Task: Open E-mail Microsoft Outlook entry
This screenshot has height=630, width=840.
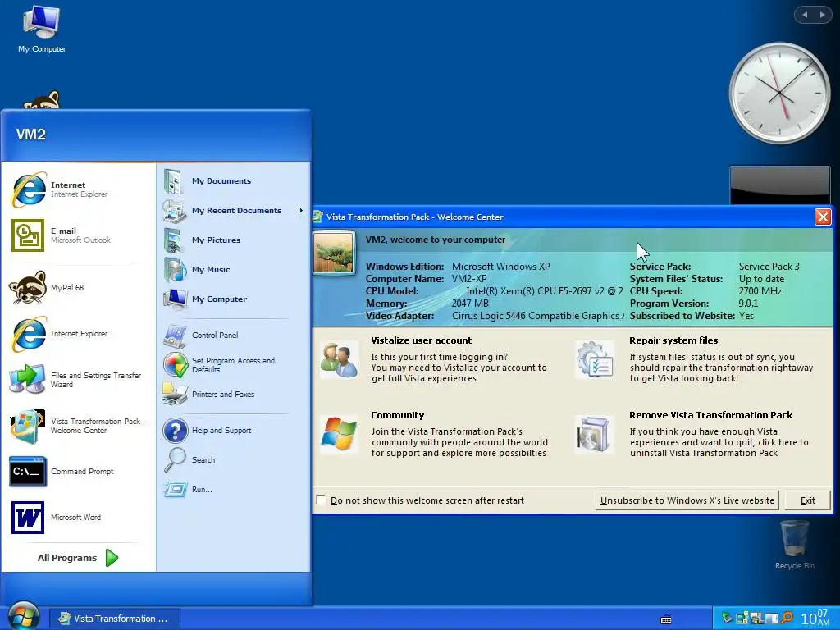Action: [x=78, y=235]
